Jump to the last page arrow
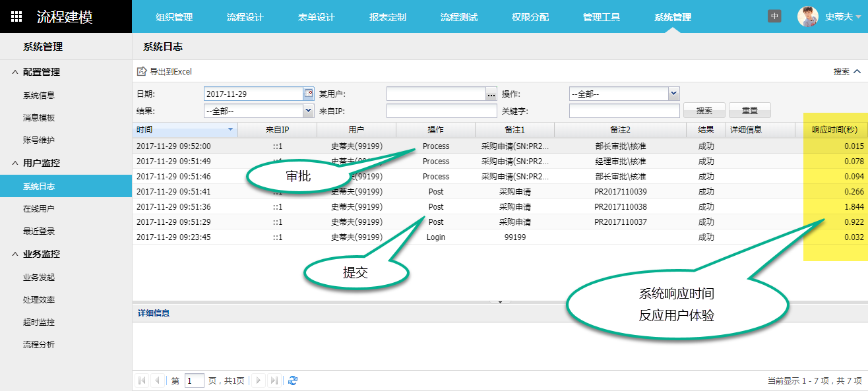Image resolution: width=868 pixels, height=391 pixels. [x=274, y=380]
